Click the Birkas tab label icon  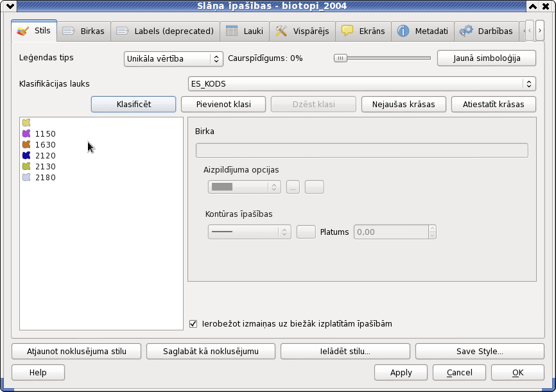(x=69, y=31)
